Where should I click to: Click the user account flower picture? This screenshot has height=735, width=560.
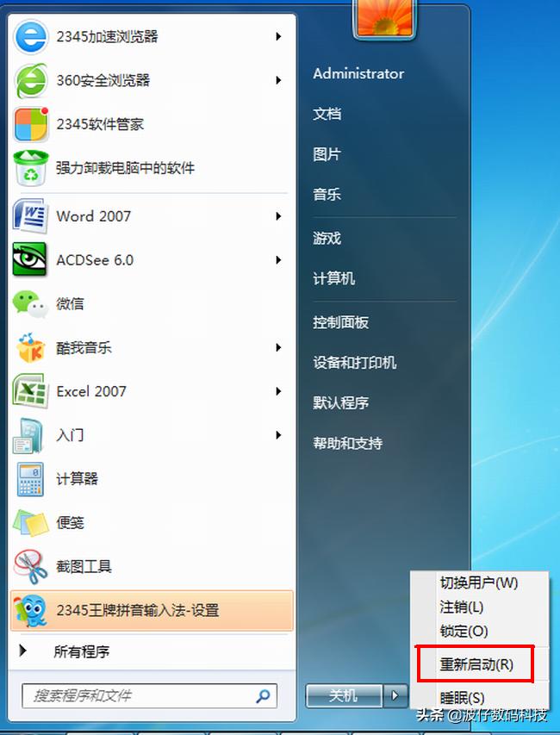[385, 18]
